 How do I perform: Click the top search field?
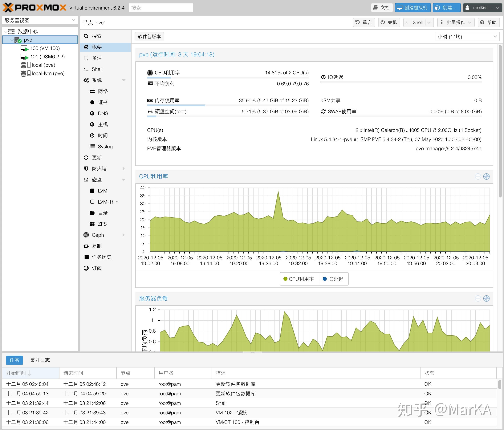tap(161, 8)
